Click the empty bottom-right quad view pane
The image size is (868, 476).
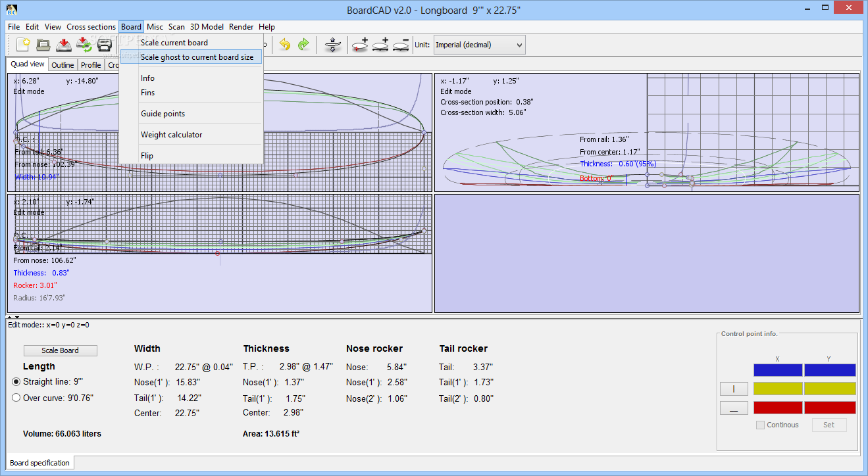(x=647, y=253)
